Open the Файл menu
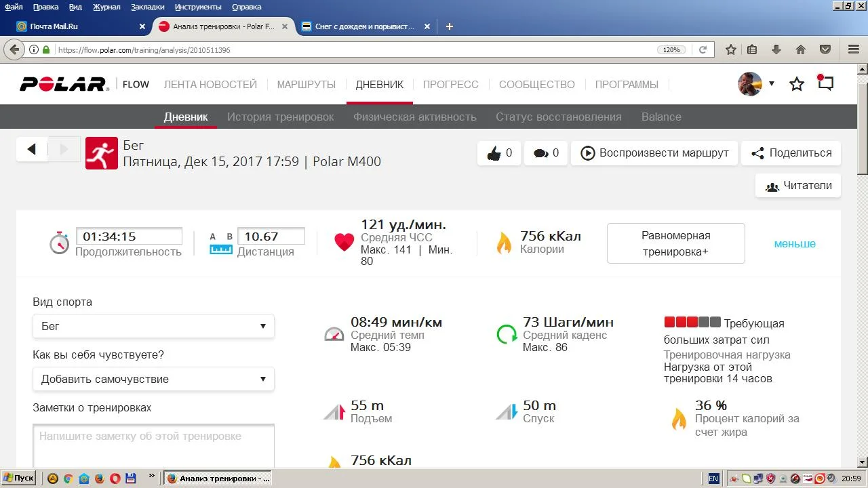This screenshot has height=488, width=868. 14,7
